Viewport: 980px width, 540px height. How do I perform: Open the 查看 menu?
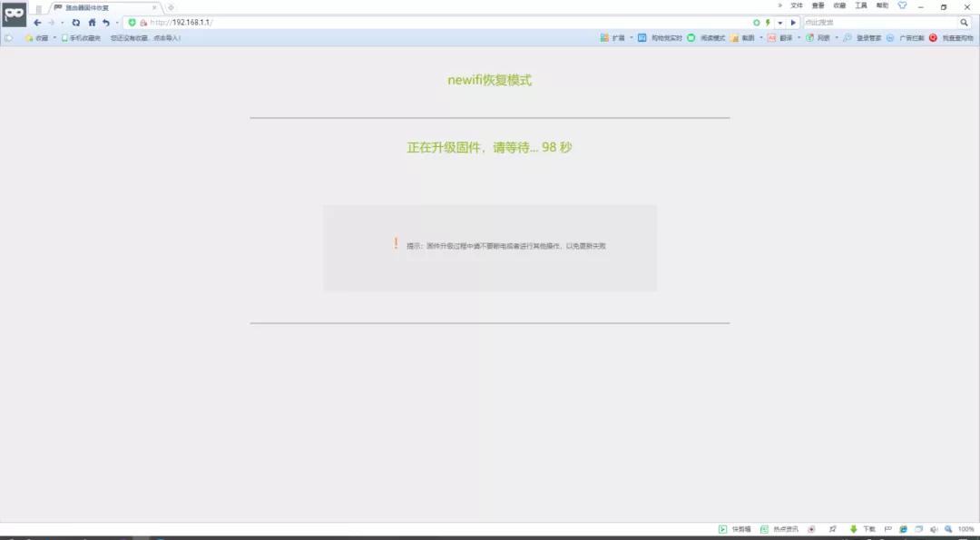pyautogui.click(x=818, y=5)
